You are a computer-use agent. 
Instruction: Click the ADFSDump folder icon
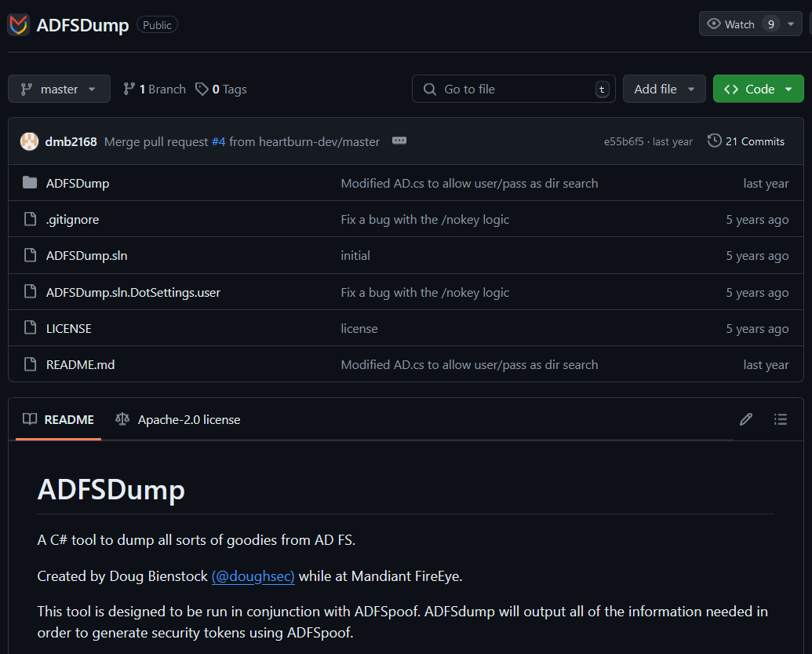coord(30,183)
